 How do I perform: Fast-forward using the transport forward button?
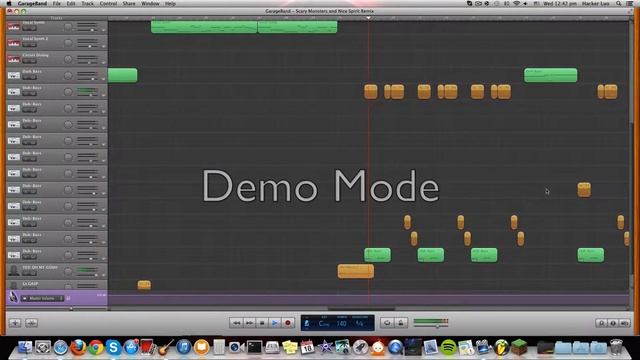click(x=249, y=323)
